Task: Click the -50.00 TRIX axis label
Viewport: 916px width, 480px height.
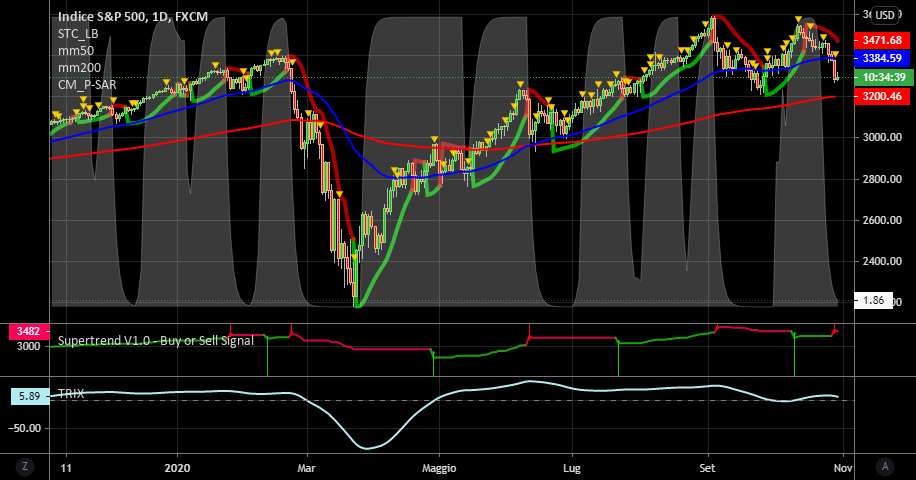Action: pyautogui.click(x=25, y=428)
